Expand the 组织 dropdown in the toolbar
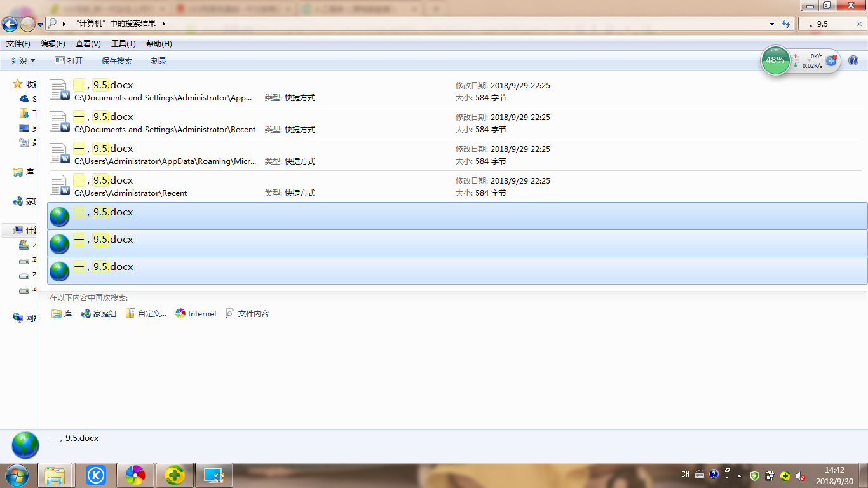The image size is (868, 488). pos(24,61)
